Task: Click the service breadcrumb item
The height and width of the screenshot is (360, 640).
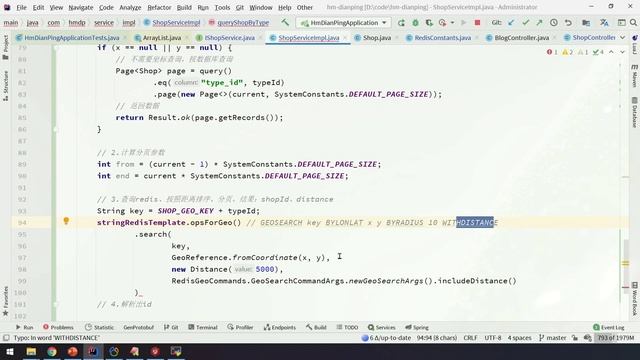Action: [104, 23]
